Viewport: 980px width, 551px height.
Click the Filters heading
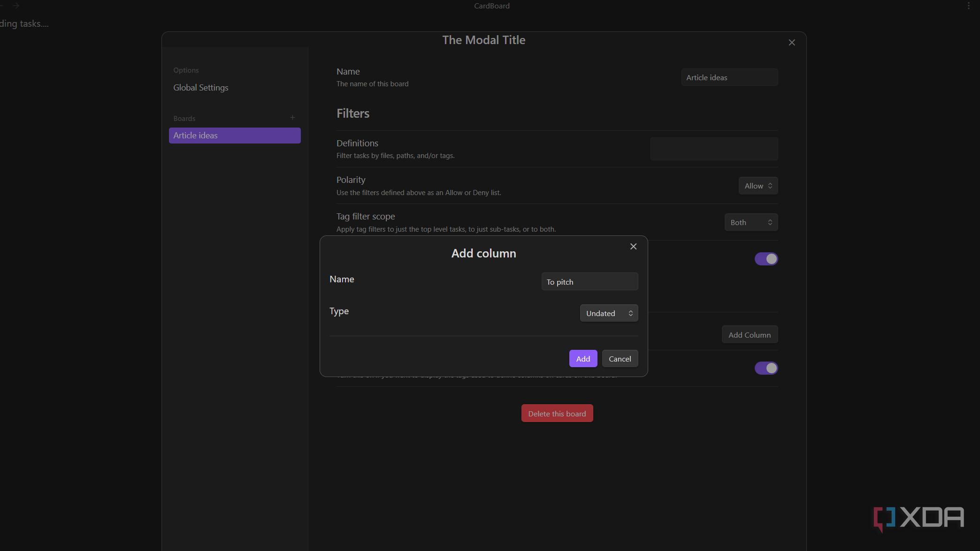353,113
